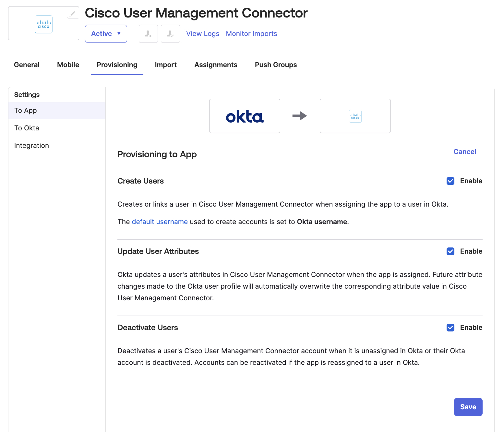Open the Active status dropdown
The width and height of the screenshot is (504, 432).
tap(106, 34)
